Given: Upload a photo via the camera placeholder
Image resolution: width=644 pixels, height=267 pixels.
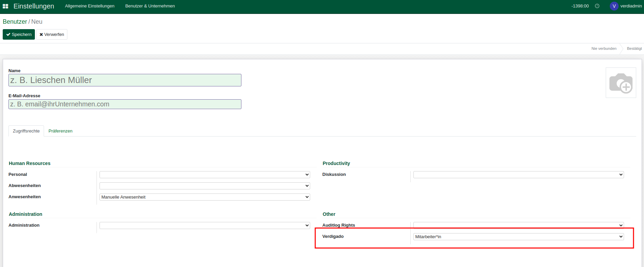Looking at the screenshot, I should (621, 83).
